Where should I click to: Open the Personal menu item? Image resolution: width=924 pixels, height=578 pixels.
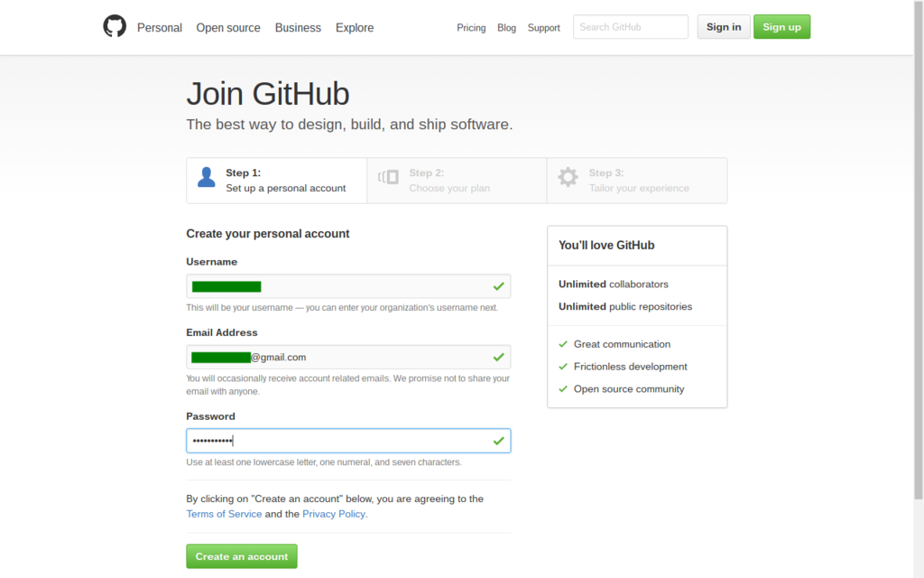(x=160, y=28)
